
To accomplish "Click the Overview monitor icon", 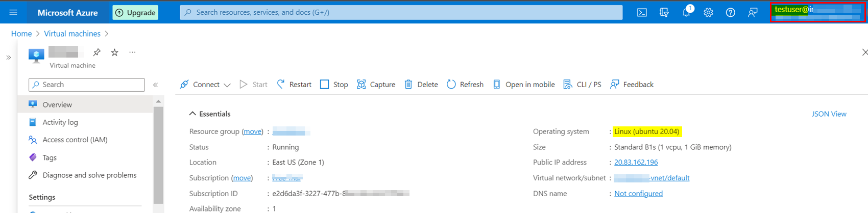I will (x=33, y=104).
